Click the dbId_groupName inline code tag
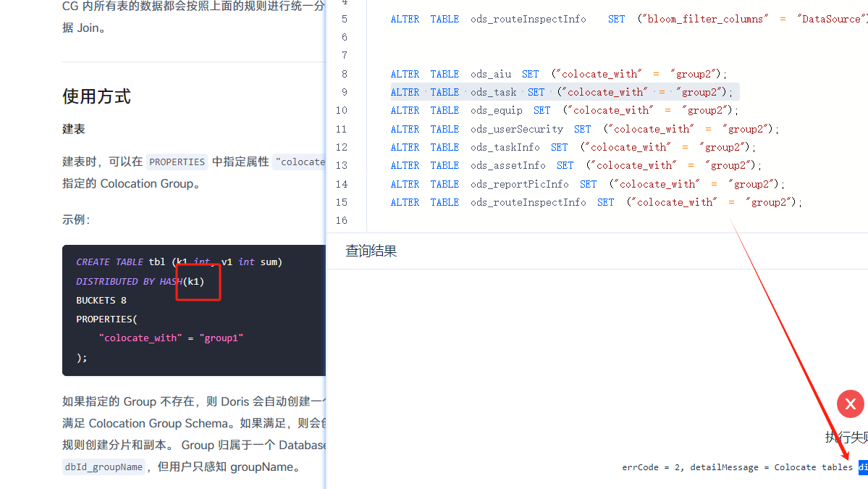868x489 pixels. point(104,467)
